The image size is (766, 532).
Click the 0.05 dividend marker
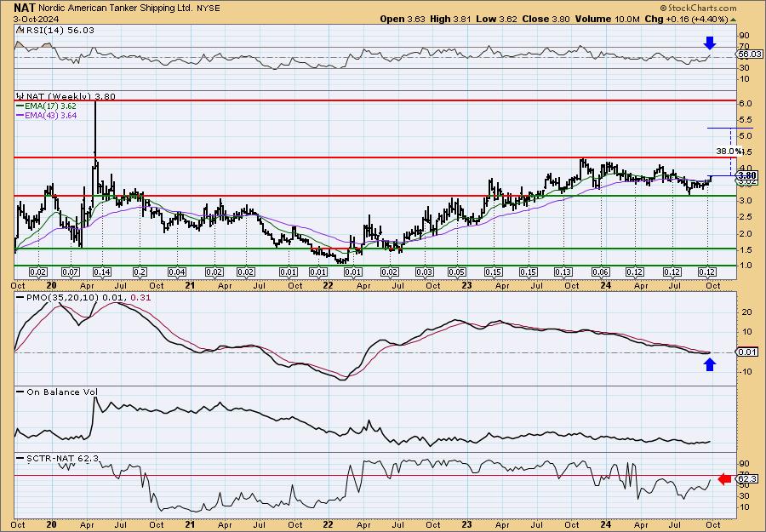(457, 272)
